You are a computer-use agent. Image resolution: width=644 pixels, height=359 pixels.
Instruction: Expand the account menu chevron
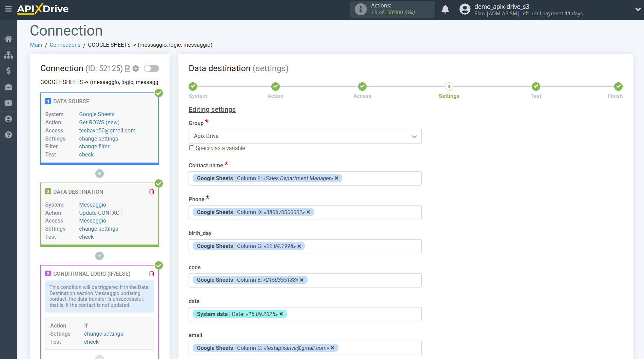coord(638,9)
